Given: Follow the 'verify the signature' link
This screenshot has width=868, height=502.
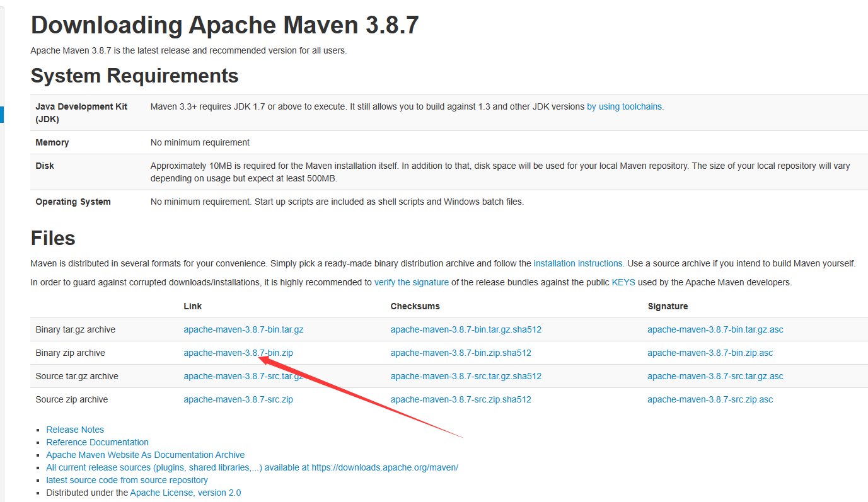Looking at the screenshot, I should [x=412, y=282].
